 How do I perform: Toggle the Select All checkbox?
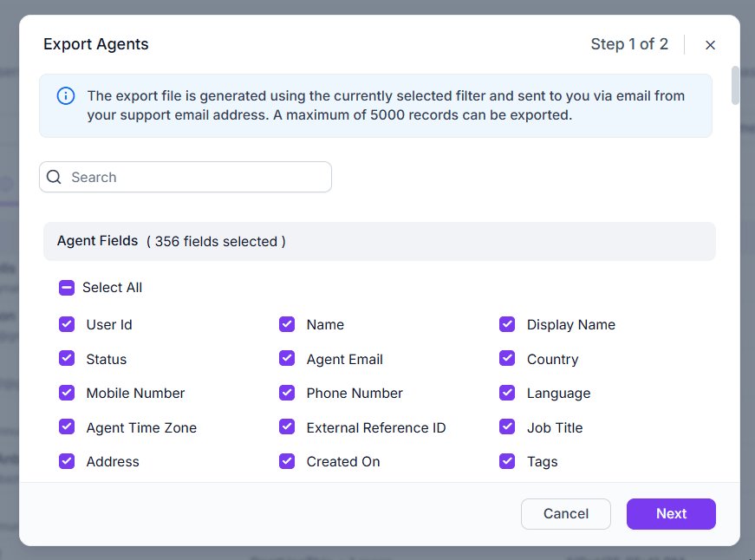67,288
